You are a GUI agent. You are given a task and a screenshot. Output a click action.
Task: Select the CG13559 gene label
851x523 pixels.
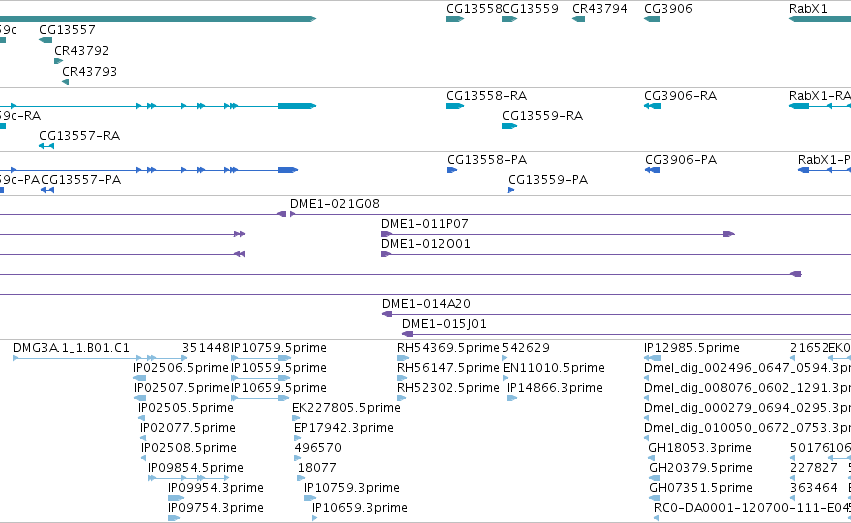(x=530, y=9)
